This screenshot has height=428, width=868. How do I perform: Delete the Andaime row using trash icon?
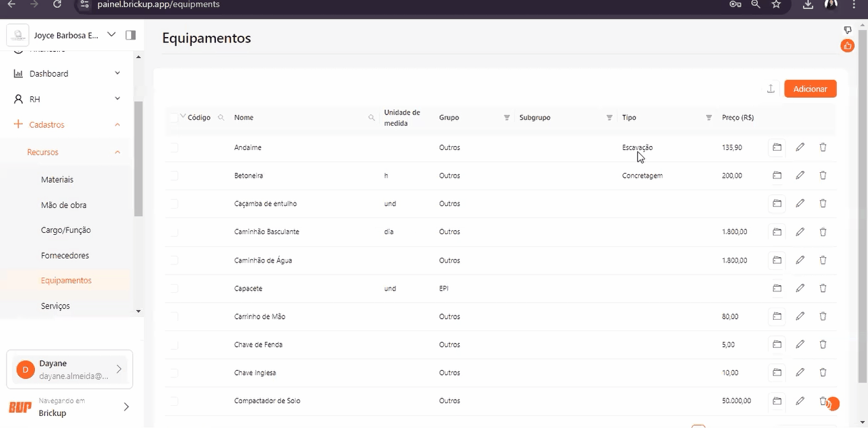(823, 147)
